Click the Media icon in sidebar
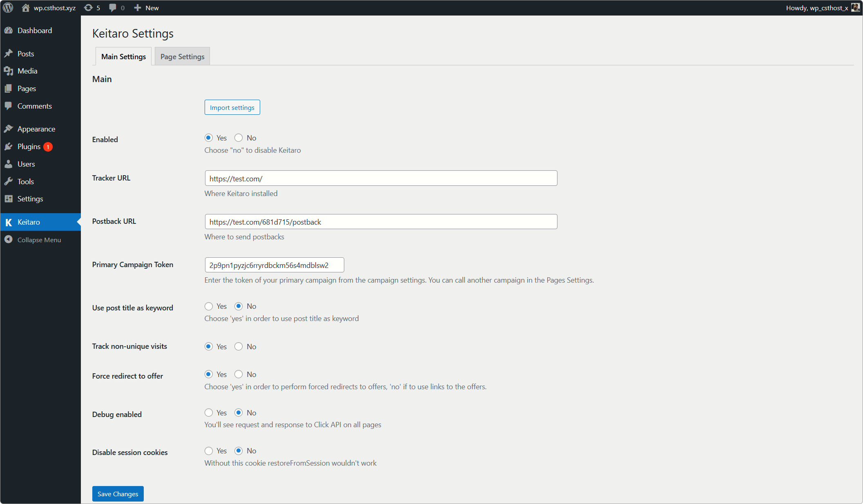863x504 pixels. pos(9,71)
